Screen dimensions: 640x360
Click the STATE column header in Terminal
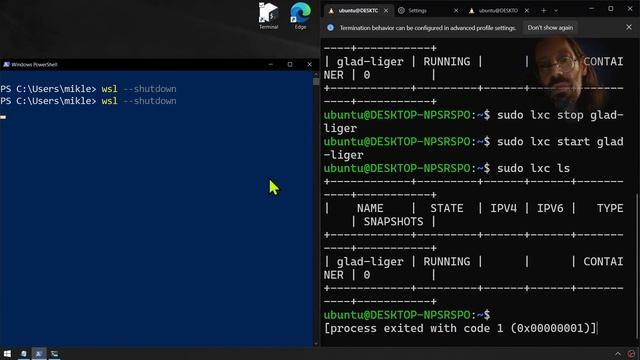point(447,208)
